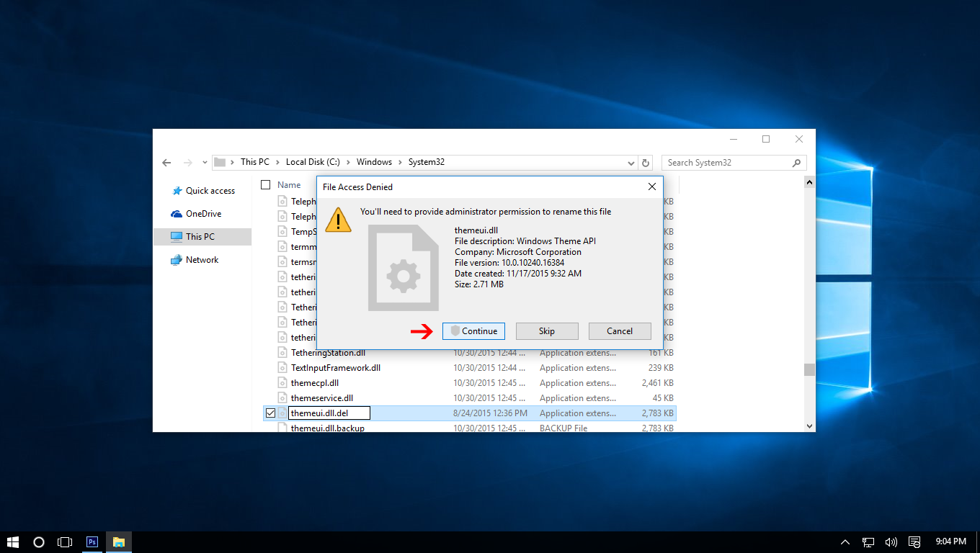Click the back navigation arrow
980x553 pixels.
click(x=166, y=163)
